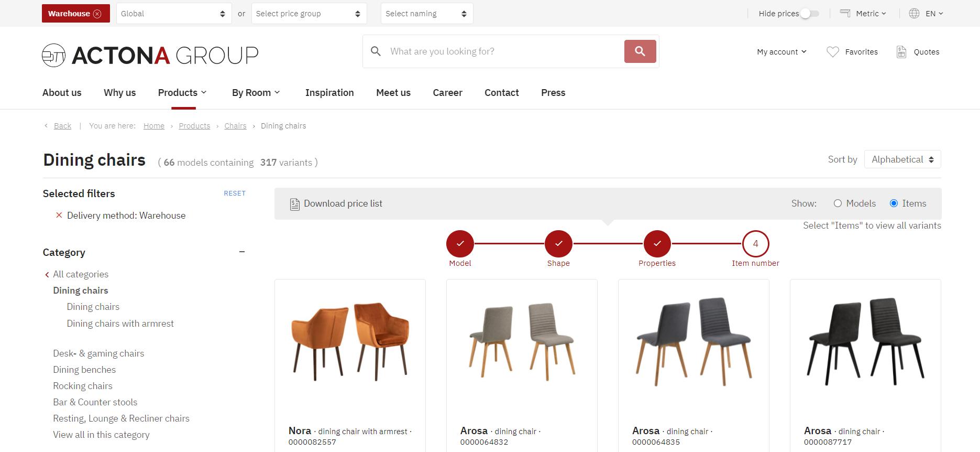Open Favorites heart icon
This screenshot has height=452, width=980.
coord(833,52)
